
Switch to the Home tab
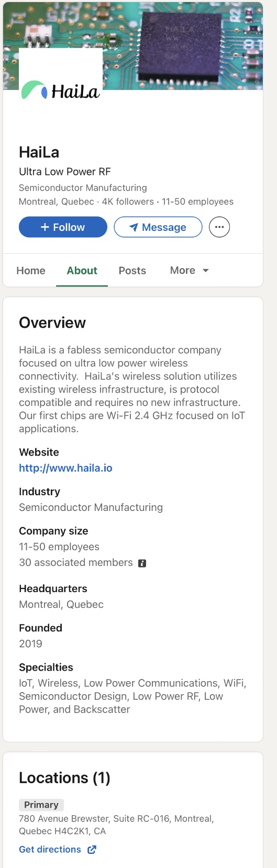[31, 271]
